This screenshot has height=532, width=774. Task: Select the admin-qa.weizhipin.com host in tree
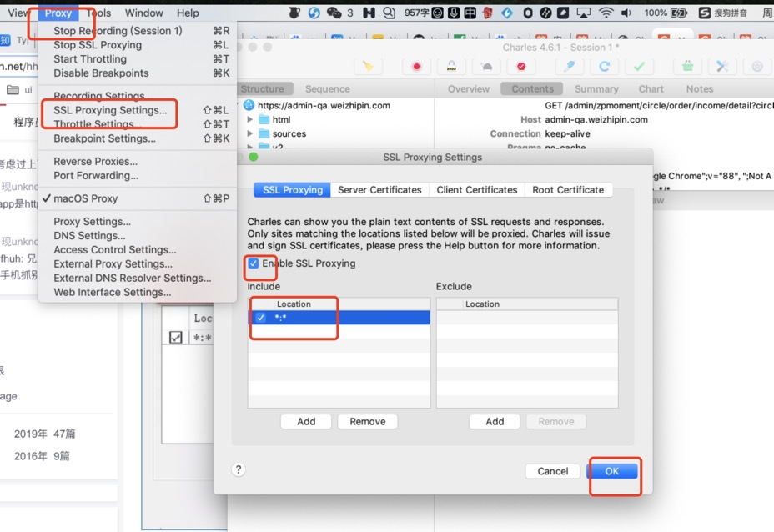click(x=324, y=106)
